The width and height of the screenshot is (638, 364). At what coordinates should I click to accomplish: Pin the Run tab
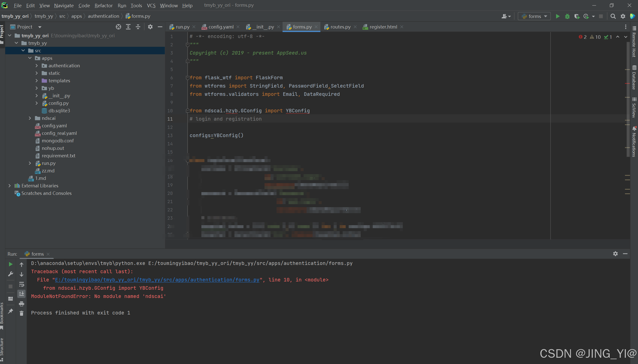pos(11,311)
